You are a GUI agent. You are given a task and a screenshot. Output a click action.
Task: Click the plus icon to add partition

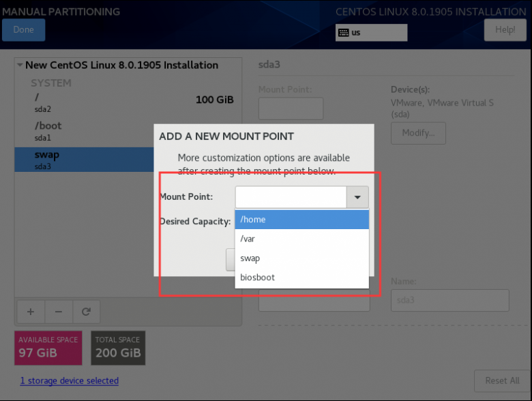pyautogui.click(x=31, y=312)
